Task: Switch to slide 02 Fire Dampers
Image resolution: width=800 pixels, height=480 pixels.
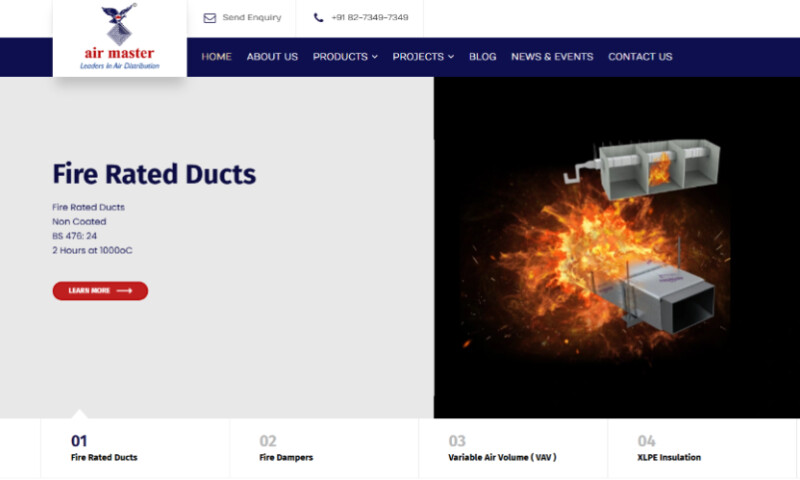Action: pos(286,448)
